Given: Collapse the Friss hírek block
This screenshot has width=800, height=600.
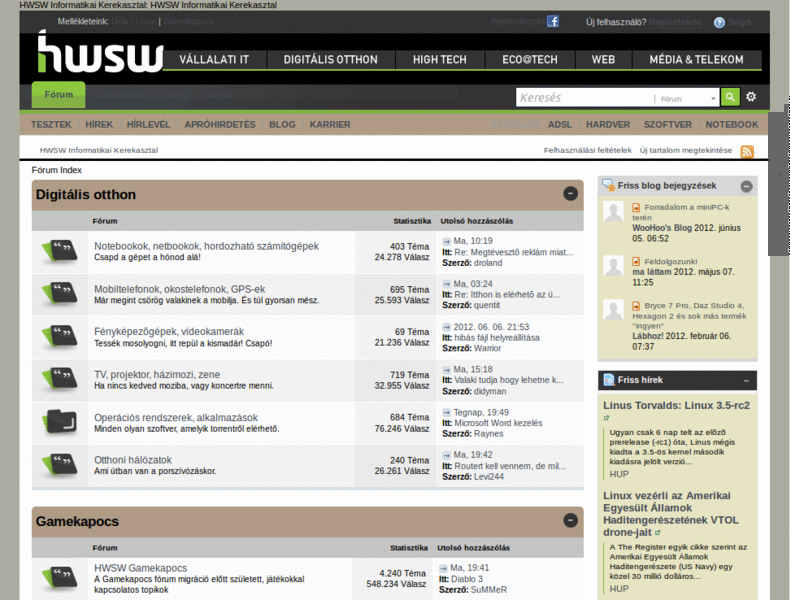Looking at the screenshot, I should pyautogui.click(x=746, y=381).
